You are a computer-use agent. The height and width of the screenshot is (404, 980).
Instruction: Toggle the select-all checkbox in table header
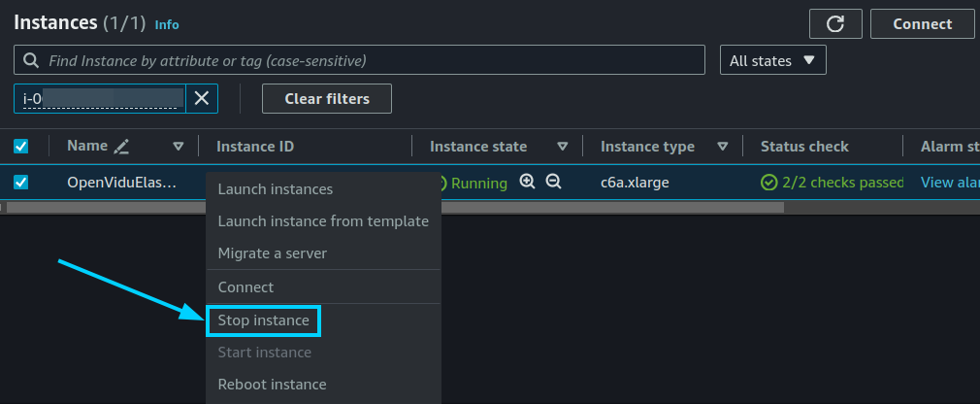pos(20,147)
